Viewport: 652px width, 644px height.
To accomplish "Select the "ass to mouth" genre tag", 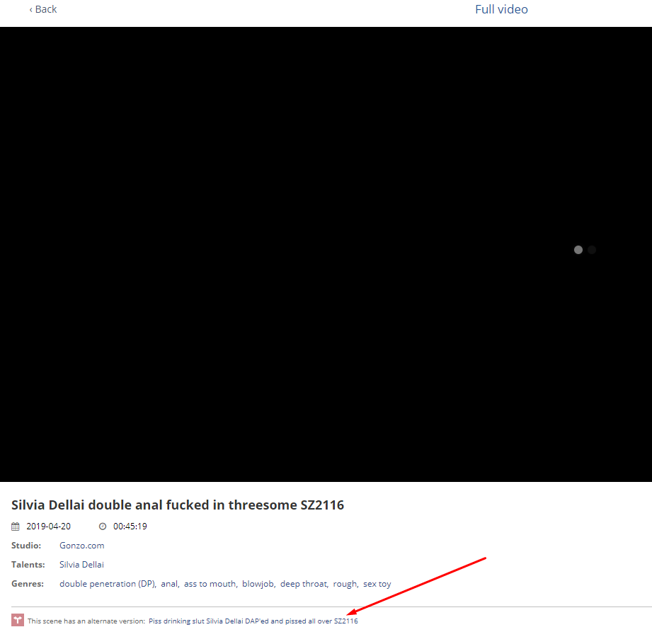I will [210, 584].
